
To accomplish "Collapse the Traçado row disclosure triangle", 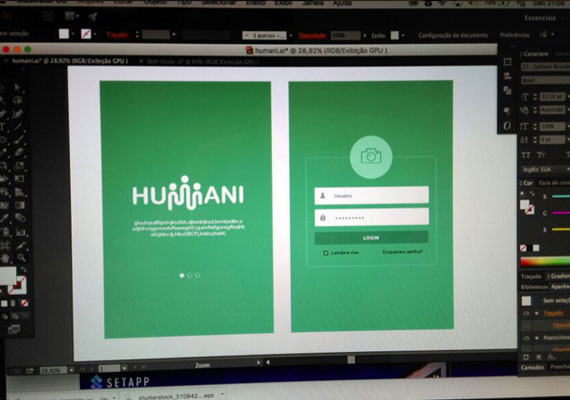I will pos(537,313).
